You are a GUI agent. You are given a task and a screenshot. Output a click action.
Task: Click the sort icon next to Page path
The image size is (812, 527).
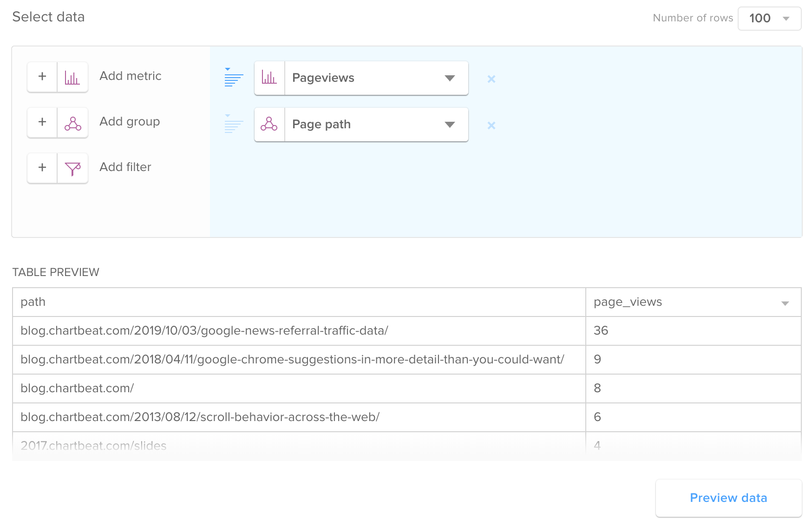(234, 125)
